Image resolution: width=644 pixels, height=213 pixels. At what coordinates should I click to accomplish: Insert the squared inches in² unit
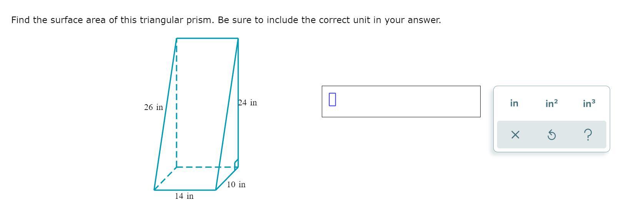point(551,103)
